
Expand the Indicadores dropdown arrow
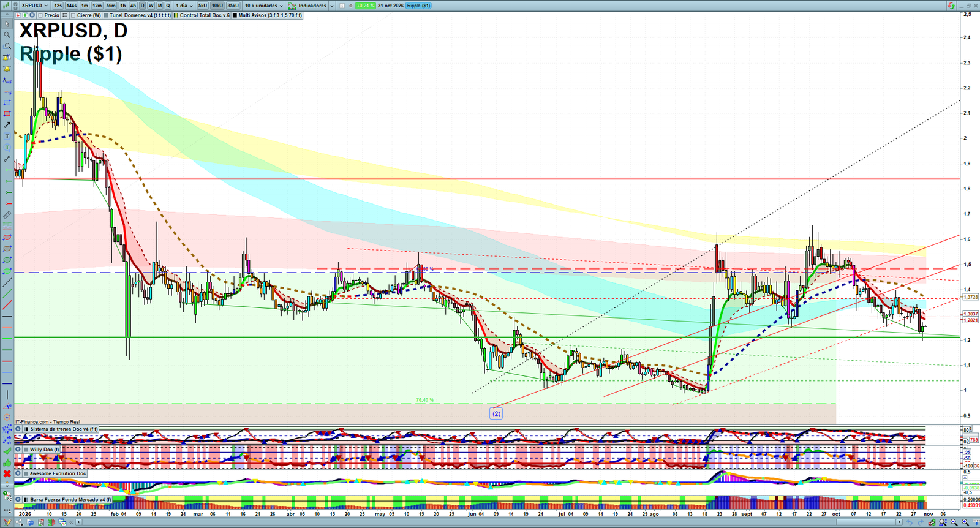click(x=331, y=6)
